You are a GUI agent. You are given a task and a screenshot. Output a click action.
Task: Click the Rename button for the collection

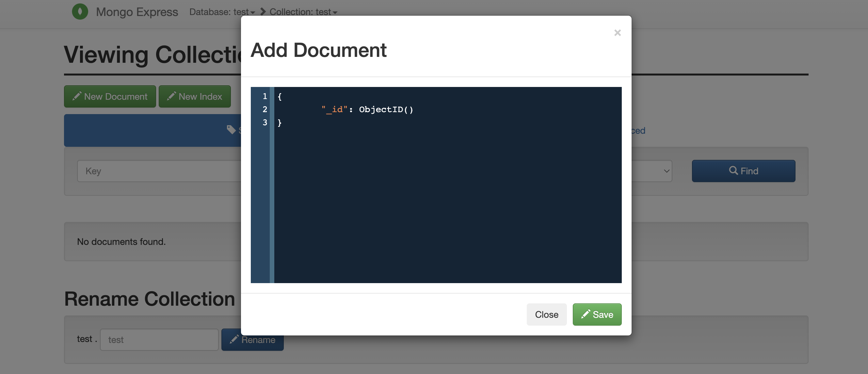[252, 340]
